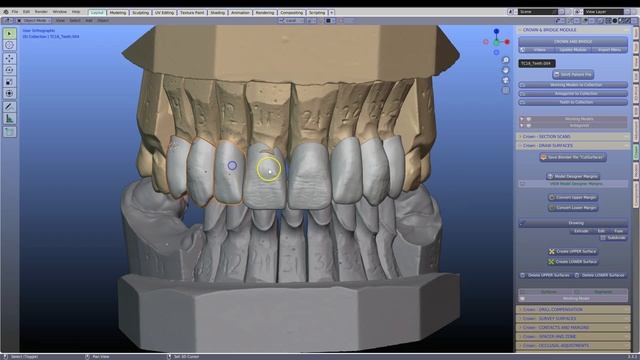This screenshot has width=640, height=360.
Task: Click Save Blender file 'CutSurfaces'
Action: tap(573, 157)
